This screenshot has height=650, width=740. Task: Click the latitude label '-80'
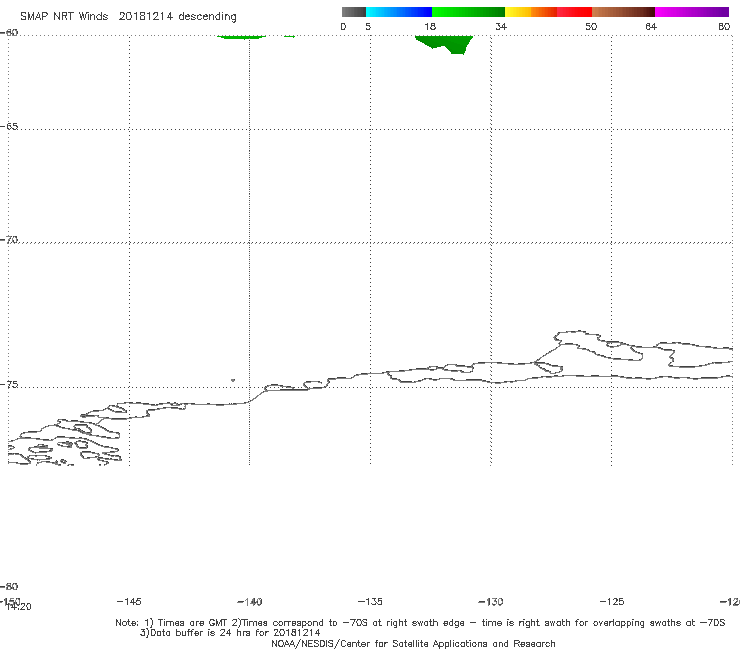point(9,587)
